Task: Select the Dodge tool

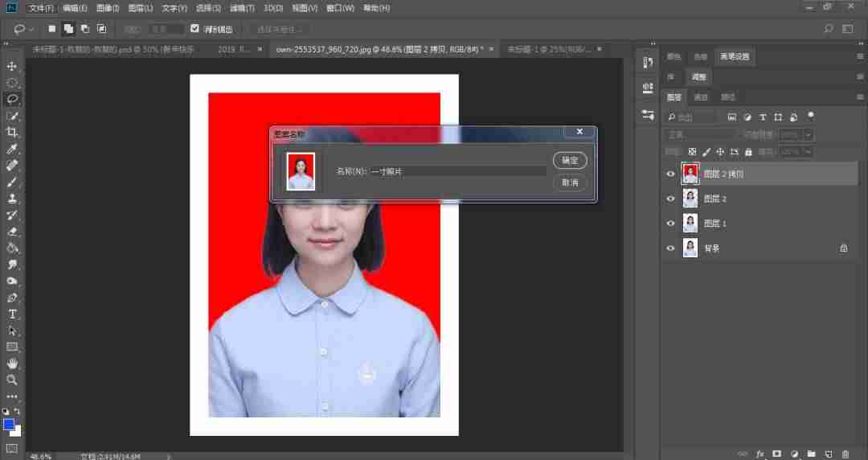Action: pos(11,281)
